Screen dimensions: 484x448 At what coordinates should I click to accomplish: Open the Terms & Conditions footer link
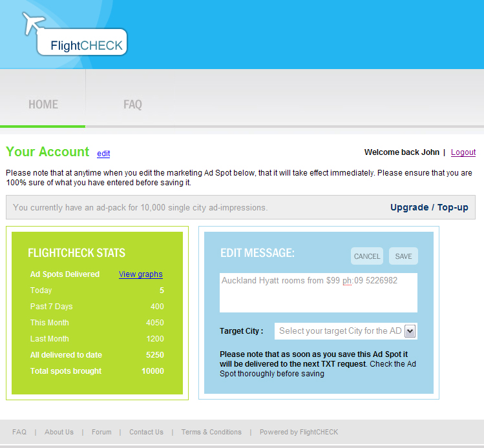click(x=211, y=432)
